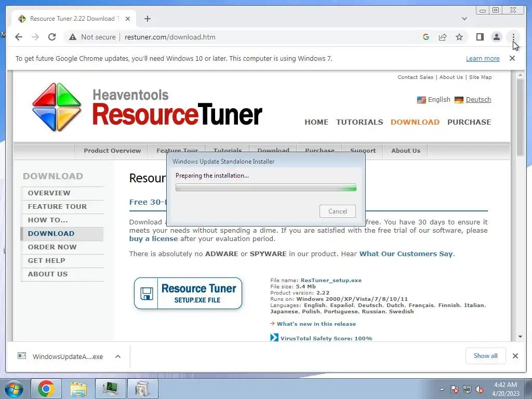Viewport: 532px width, 399px height.
Task: Open PURCHASE in main navigation
Action: pos(469,122)
